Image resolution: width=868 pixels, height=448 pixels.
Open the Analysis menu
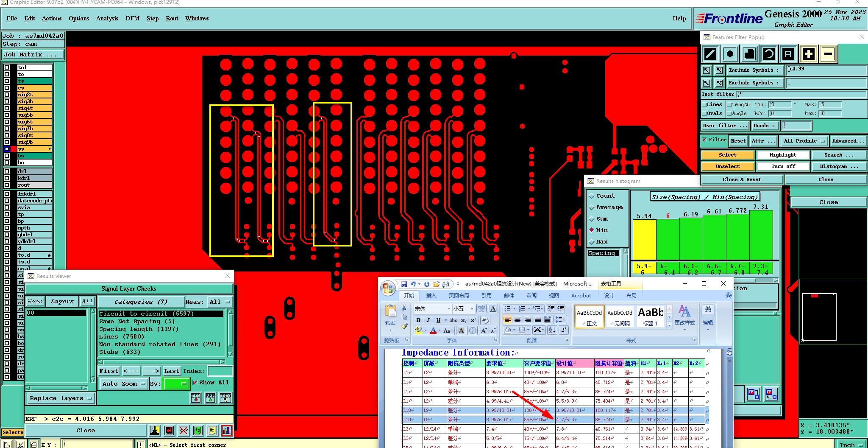point(107,18)
